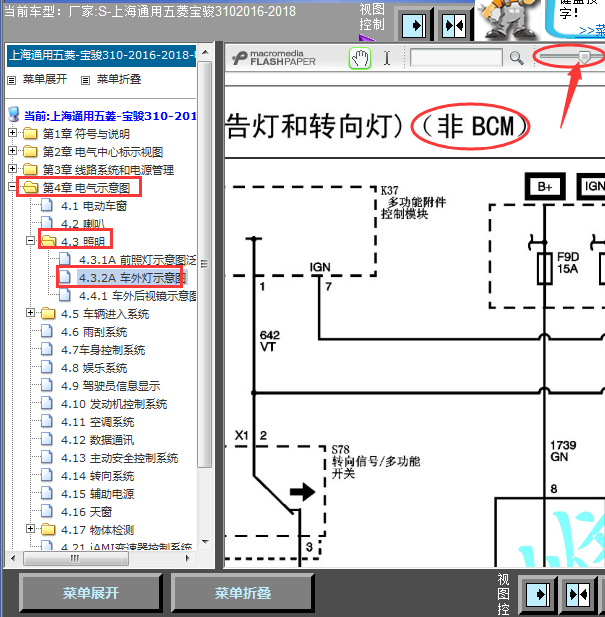The width and height of the screenshot is (605, 617).
Task: Click tree header 上海通用五菱-宝骏310-2016-2018
Action: pos(101,55)
